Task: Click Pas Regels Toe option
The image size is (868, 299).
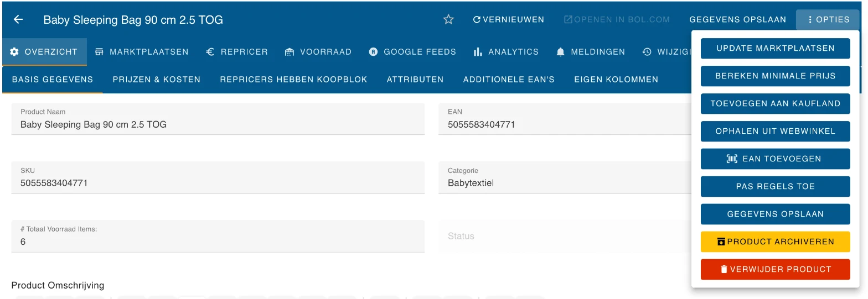Action: click(775, 186)
